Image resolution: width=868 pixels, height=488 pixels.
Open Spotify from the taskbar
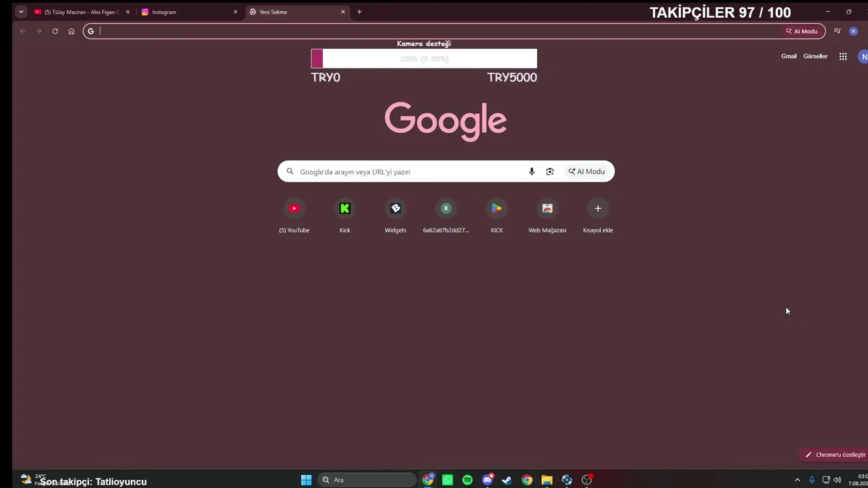click(x=467, y=480)
